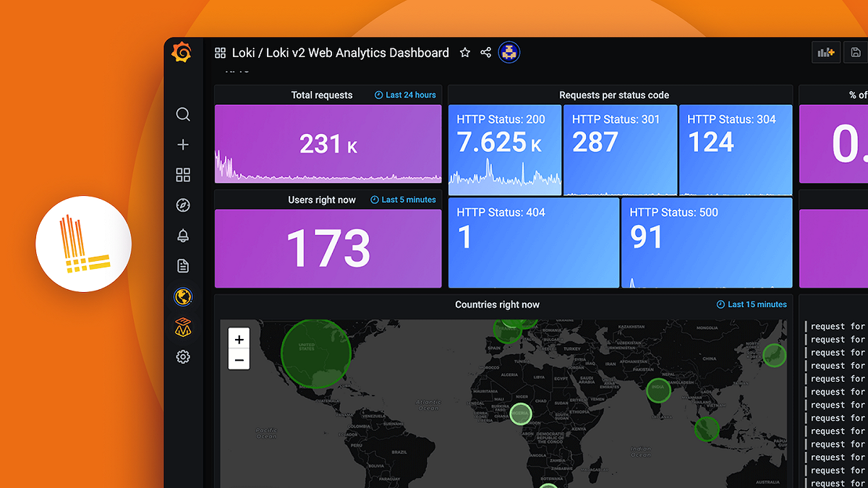Toggle the star to favorite this dashboard

pos(464,52)
